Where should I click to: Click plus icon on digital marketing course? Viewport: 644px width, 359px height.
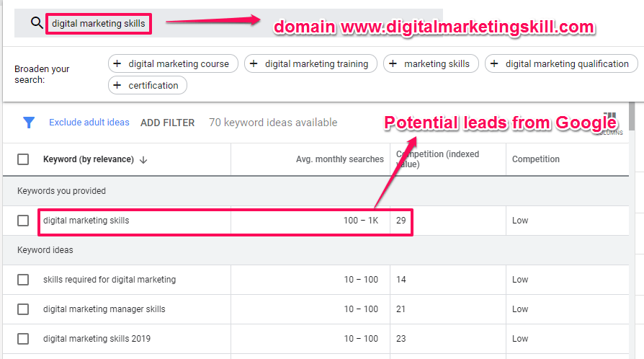pyautogui.click(x=118, y=63)
